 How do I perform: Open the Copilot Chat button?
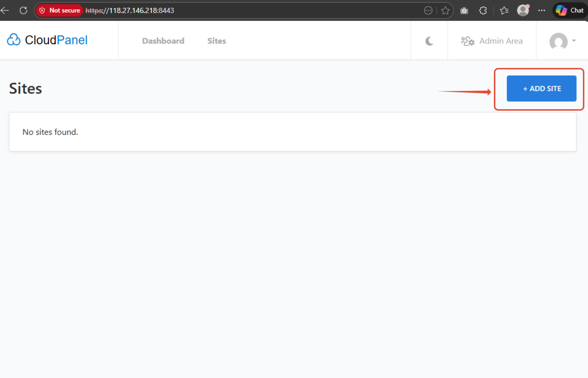[570, 11]
